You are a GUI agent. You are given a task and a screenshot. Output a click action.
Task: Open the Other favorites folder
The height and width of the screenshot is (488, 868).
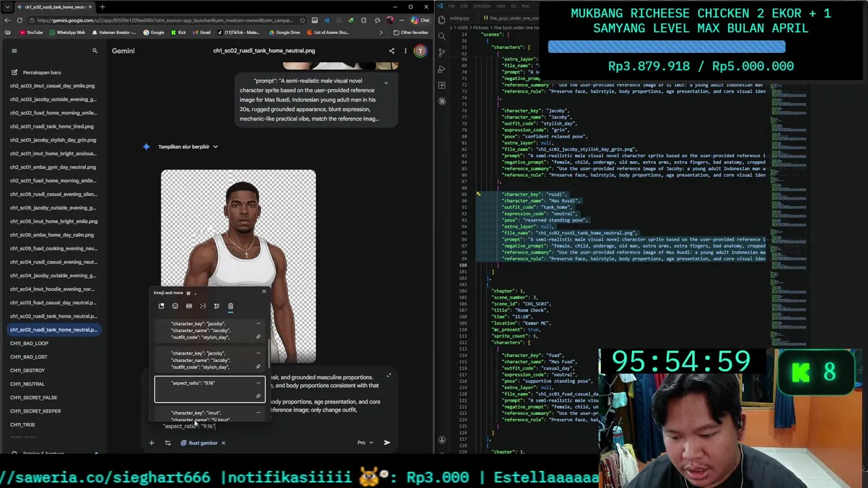[x=411, y=33]
